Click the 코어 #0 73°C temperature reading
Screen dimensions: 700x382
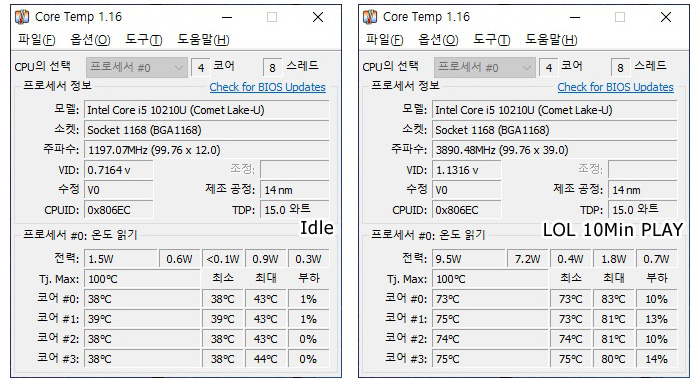click(490, 299)
